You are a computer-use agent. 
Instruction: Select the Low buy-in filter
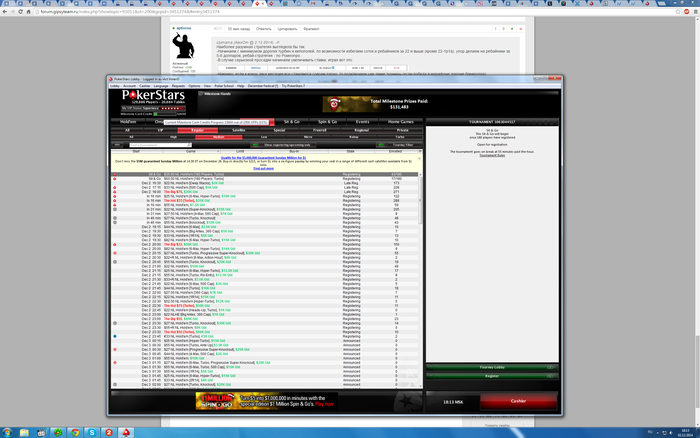[x=264, y=137]
